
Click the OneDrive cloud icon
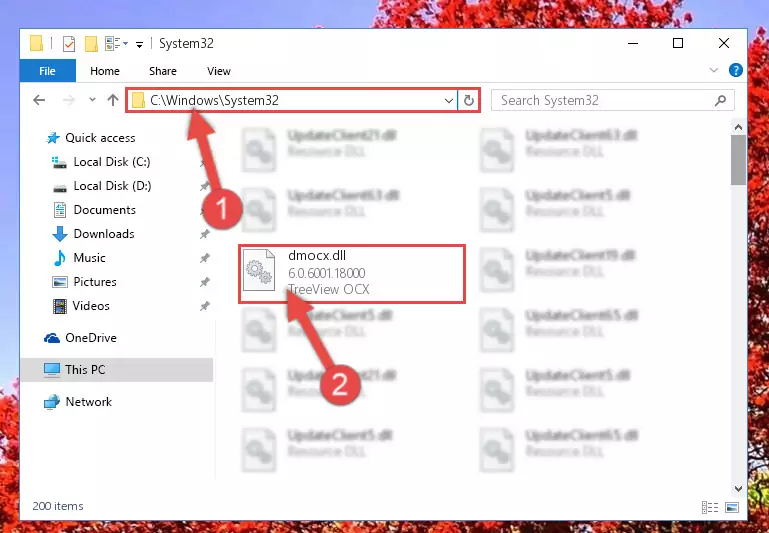click(x=52, y=338)
